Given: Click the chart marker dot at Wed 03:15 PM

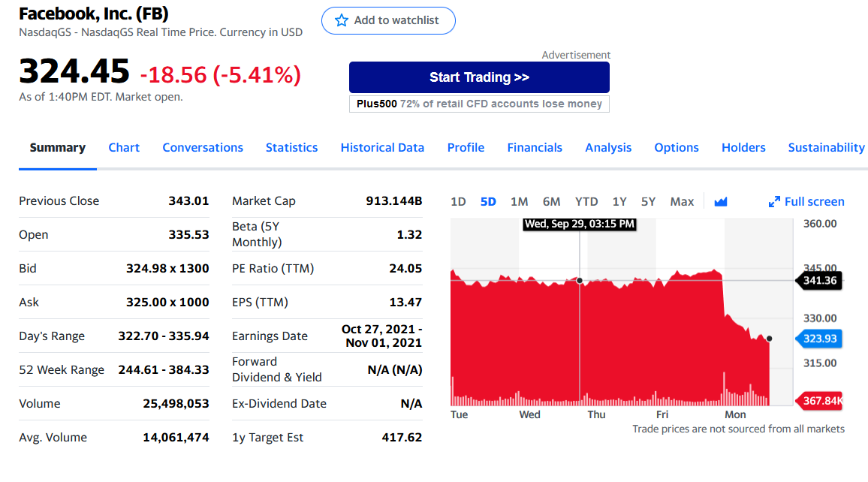Looking at the screenshot, I should click(580, 281).
